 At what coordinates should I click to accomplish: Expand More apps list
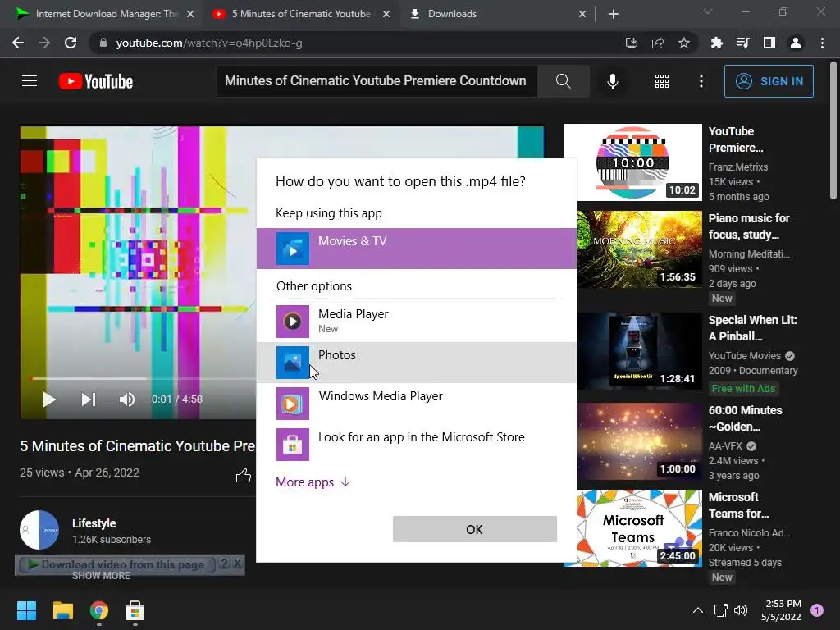tap(313, 482)
